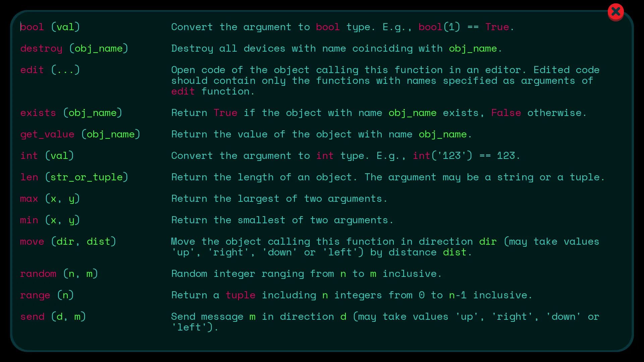The image size is (644, 362).
Task: Click the max function entry
Action: (x=50, y=198)
